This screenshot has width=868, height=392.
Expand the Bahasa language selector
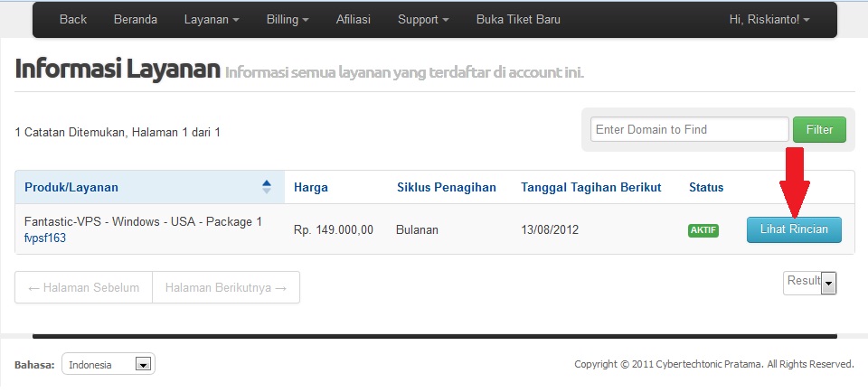point(108,364)
